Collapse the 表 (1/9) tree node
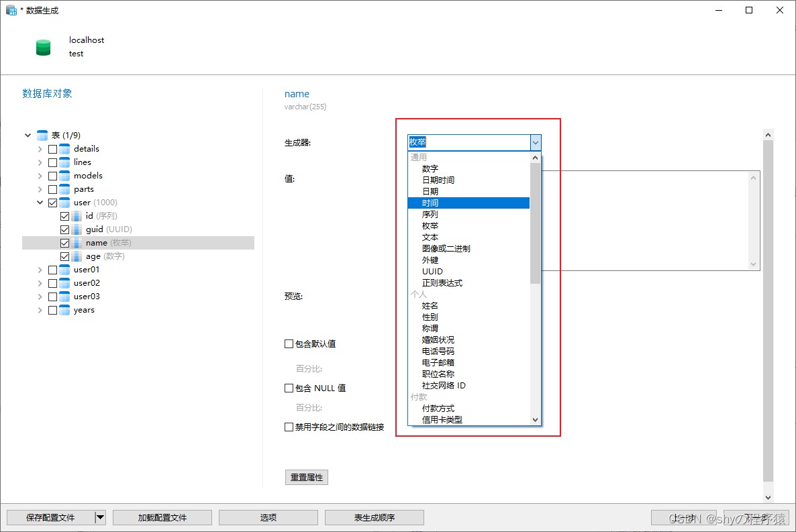 [28, 136]
